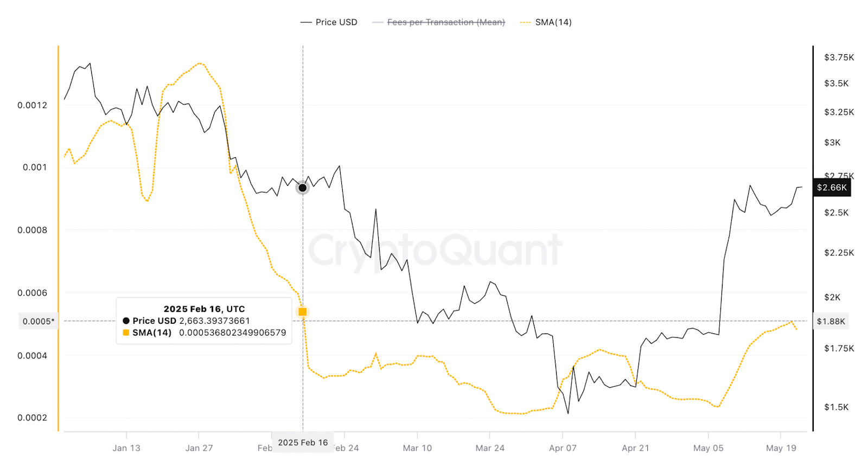Select the May 19 x-axis date tick

781,448
